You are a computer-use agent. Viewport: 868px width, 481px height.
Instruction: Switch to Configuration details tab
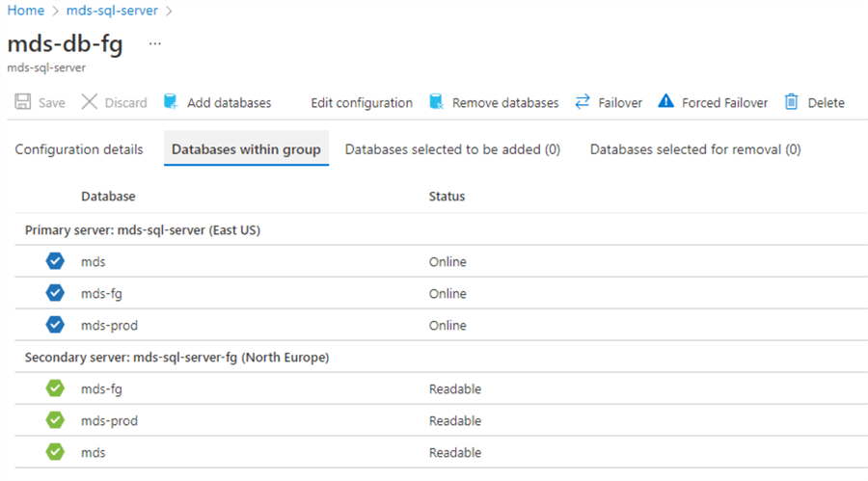pos(79,149)
